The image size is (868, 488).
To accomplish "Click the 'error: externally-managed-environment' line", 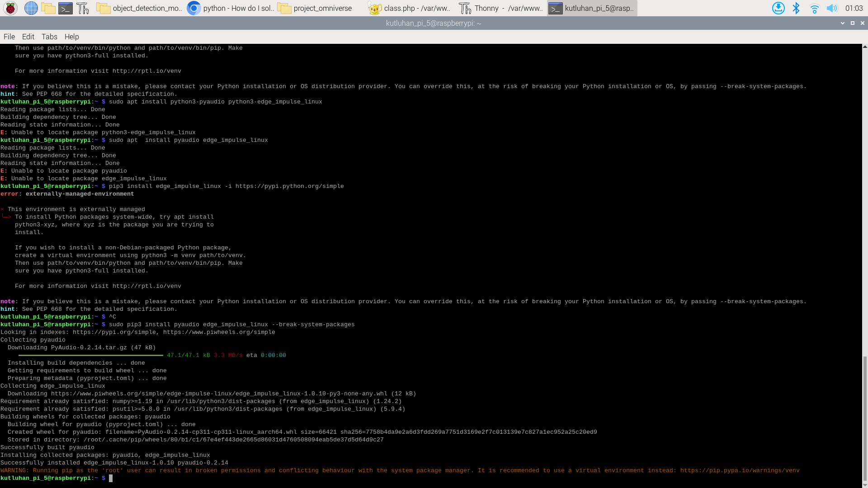I will tap(67, 194).
